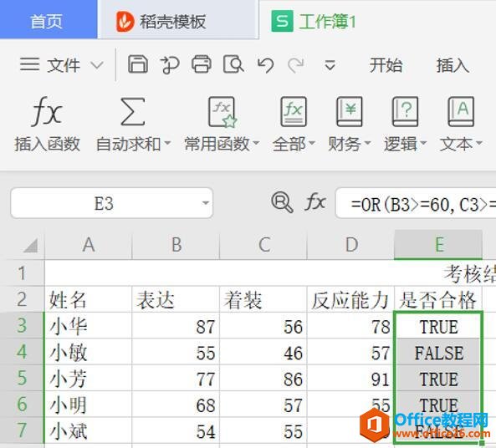
Task: Select row 4 header
Action: (x=22, y=352)
